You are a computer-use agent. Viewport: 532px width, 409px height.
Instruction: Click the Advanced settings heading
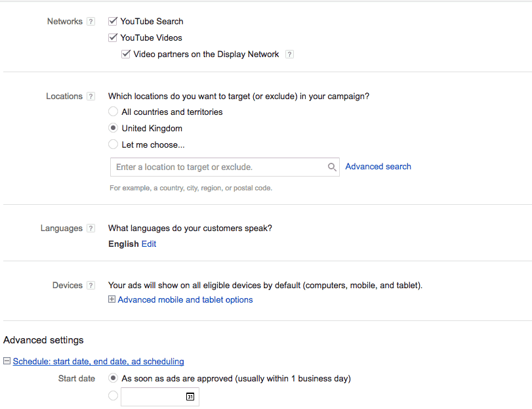click(x=43, y=340)
